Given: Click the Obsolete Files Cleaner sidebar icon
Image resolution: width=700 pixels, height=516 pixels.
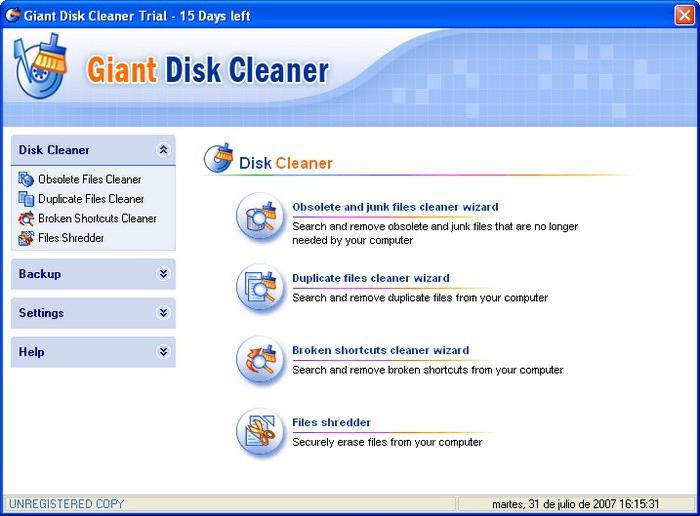Looking at the screenshot, I should 26,179.
